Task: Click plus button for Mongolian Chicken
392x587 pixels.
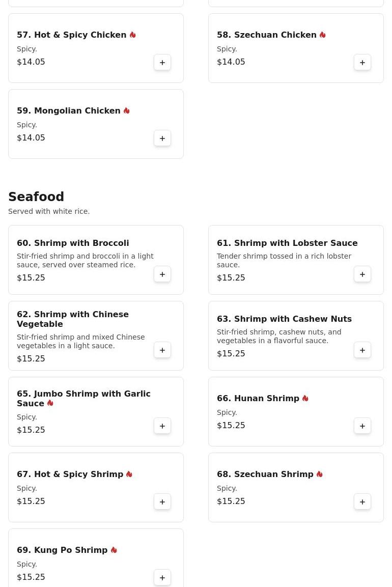Action: [162, 138]
